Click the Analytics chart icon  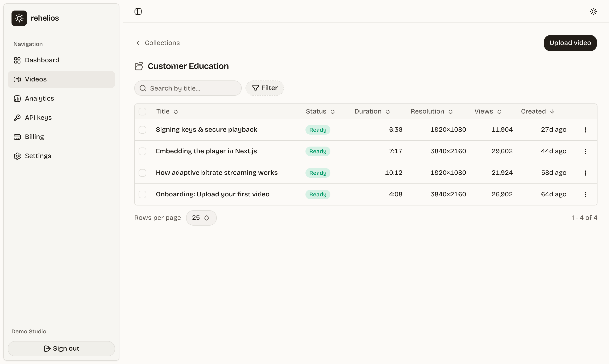click(17, 99)
